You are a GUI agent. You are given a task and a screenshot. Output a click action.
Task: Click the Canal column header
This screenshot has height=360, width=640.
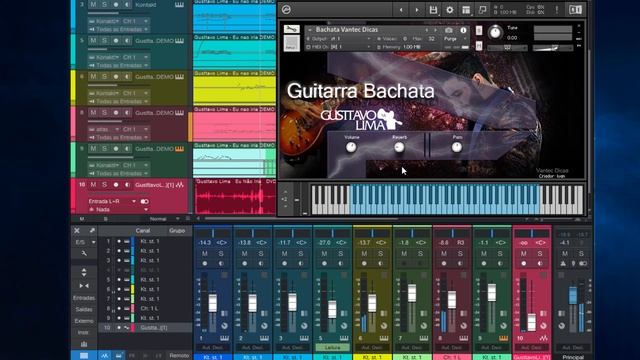pyautogui.click(x=143, y=231)
